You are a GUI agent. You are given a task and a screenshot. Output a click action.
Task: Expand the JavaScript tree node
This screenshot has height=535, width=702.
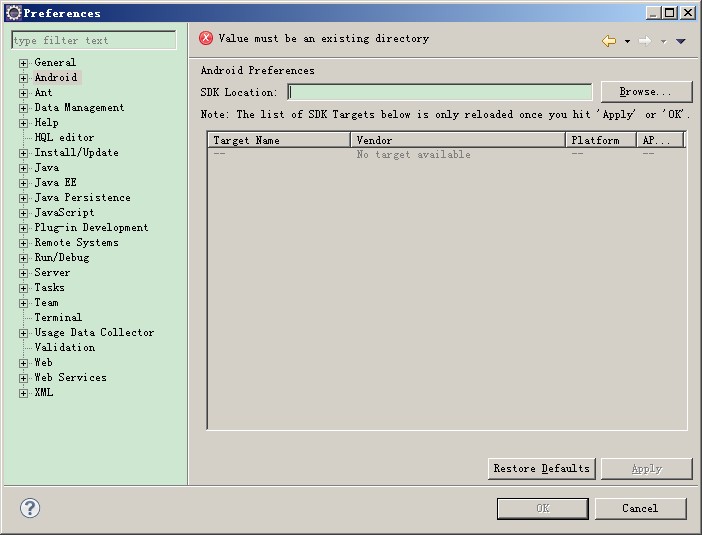pos(23,213)
